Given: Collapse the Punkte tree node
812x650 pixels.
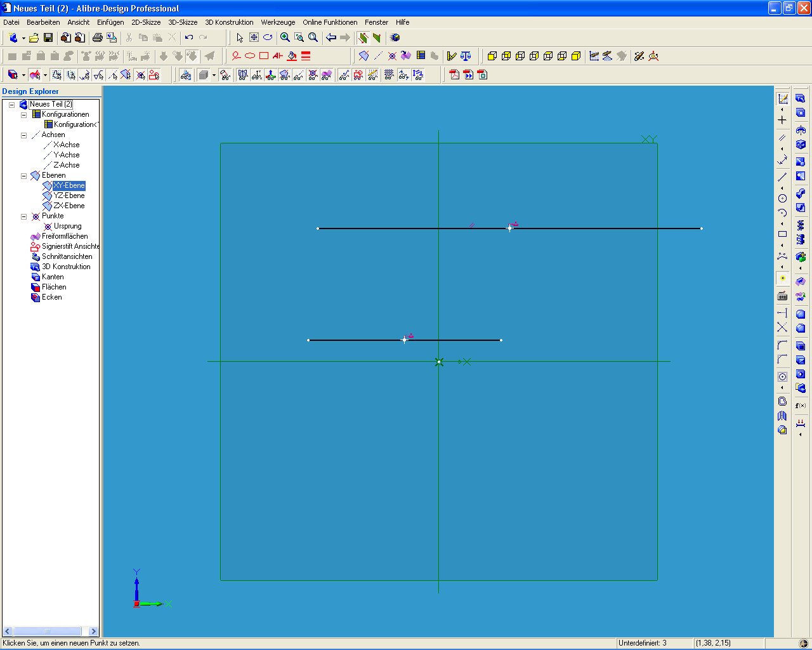Looking at the screenshot, I should pos(24,216).
